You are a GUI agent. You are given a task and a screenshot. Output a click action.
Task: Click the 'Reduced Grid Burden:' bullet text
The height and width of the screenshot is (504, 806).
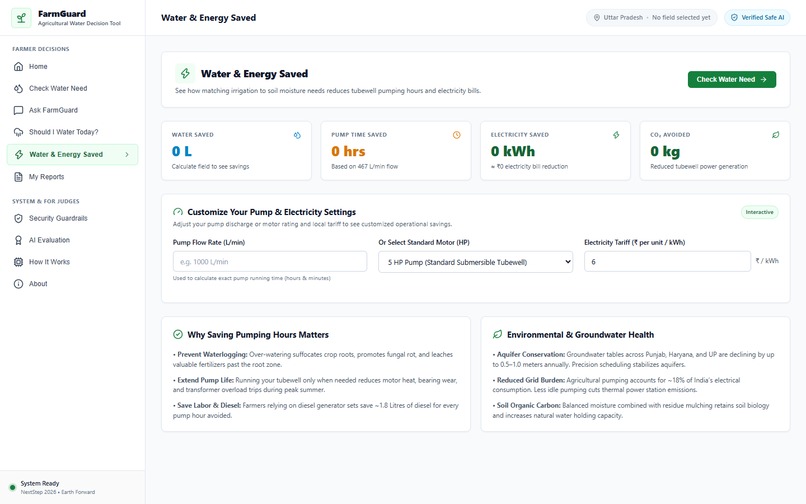[529, 380]
